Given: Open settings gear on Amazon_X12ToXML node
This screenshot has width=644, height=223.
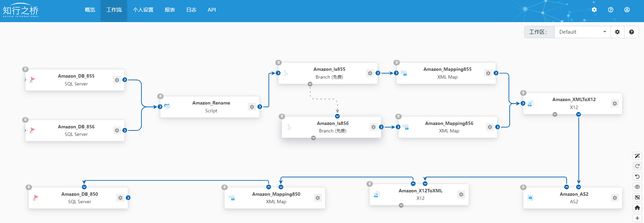Looking at the screenshot, I should [461, 194].
